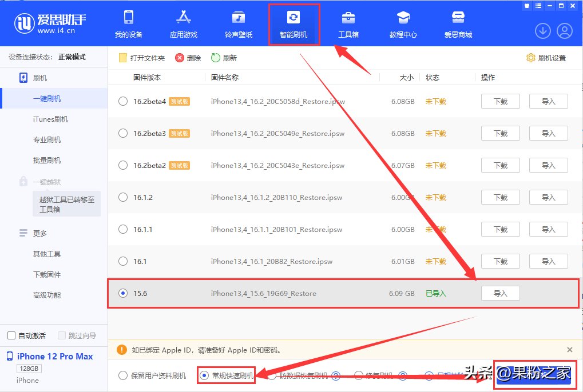The height and width of the screenshot is (392, 583).
Task: Select iTunes刷机 in the sidebar
Action: pos(50,119)
